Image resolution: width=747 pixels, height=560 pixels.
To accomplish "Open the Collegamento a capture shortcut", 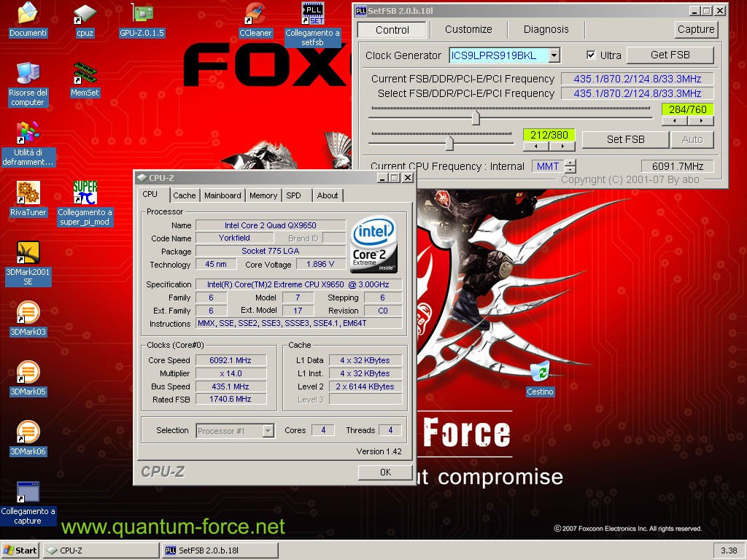I will tap(28, 492).
